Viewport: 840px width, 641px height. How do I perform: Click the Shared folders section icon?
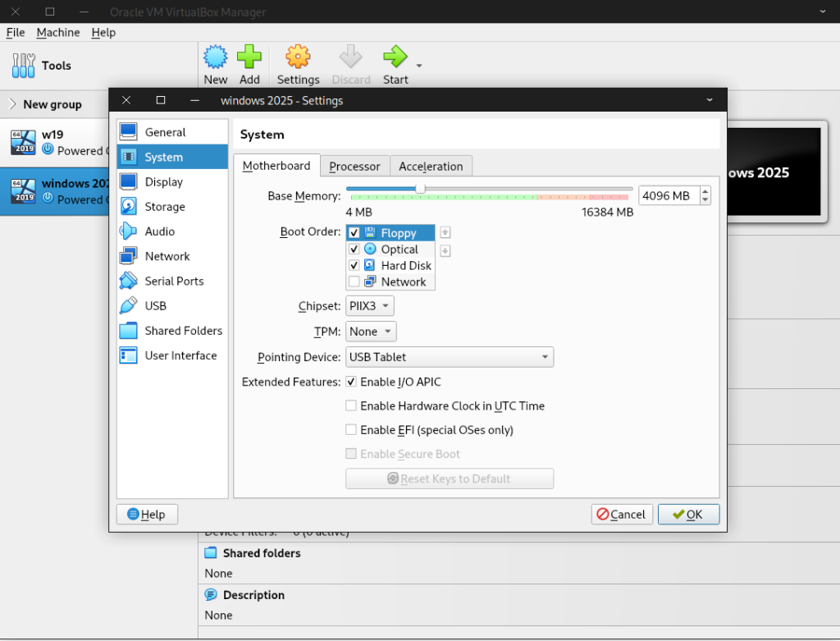pos(211,552)
